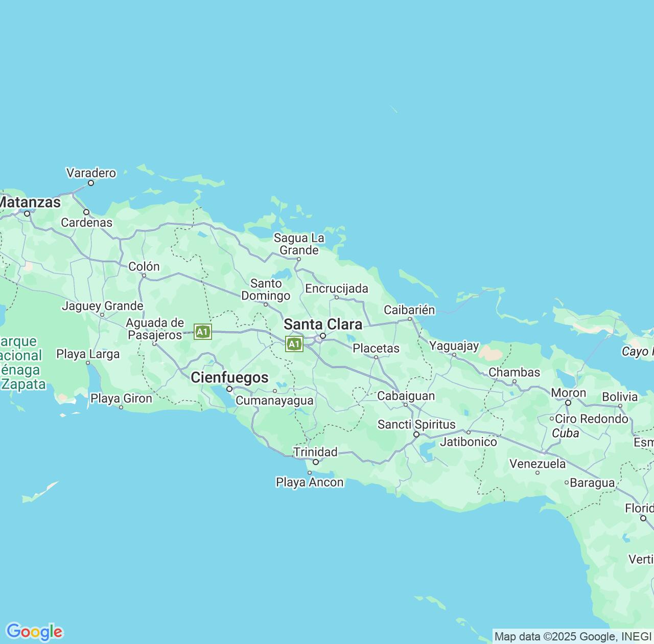
Task: Select the Cienfuegos city marker dot
Action: pos(229,389)
